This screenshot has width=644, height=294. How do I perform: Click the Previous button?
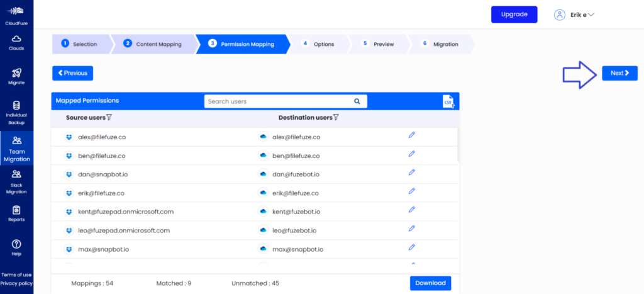[x=73, y=73]
